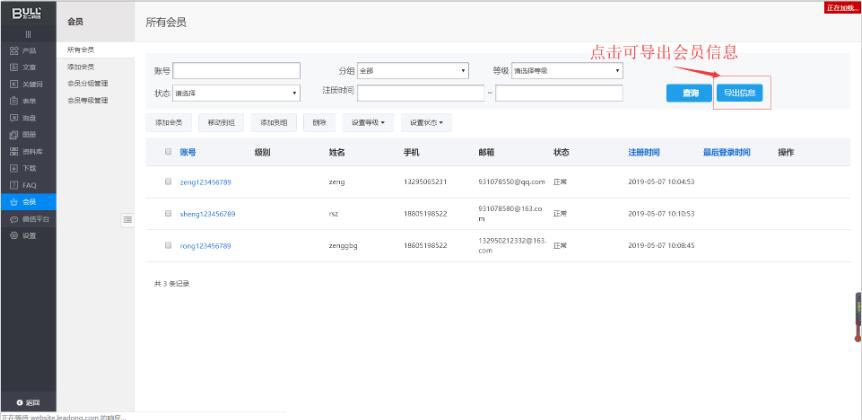
Task: Select 添加会员 in the member submenu
Action: point(82,67)
